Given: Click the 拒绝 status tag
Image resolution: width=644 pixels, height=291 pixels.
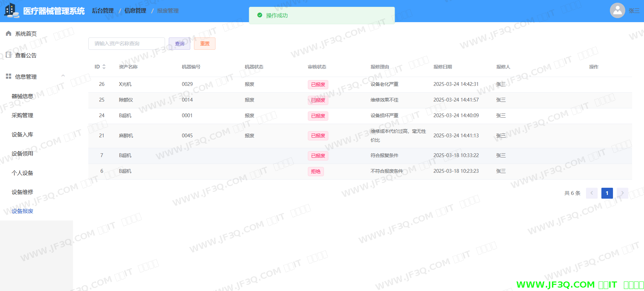Looking at the screenshot, I should click(x=315, y=171).
